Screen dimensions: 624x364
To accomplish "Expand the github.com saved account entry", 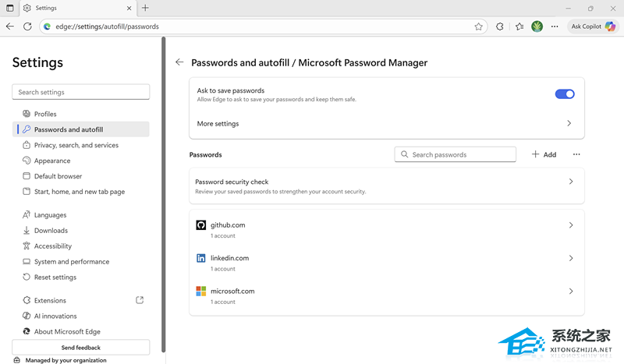I will pos(386,229).
